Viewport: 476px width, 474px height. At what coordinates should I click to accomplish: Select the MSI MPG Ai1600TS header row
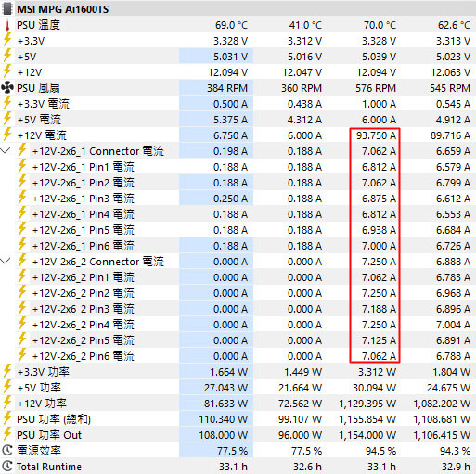238,8
